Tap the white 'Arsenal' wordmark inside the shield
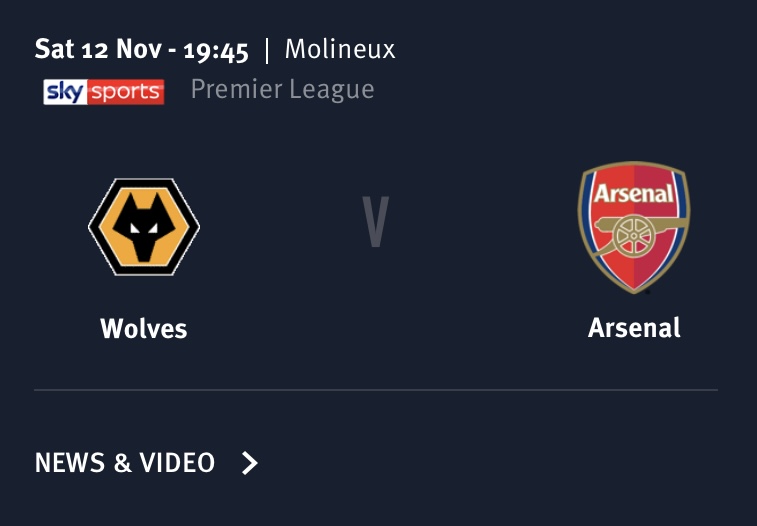 click(634, 194)
